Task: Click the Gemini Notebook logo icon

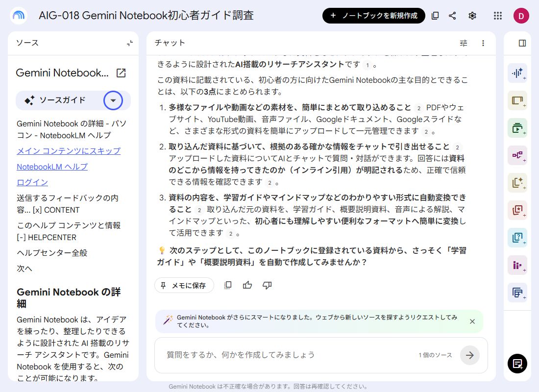Action: click(x=19, y=16)
